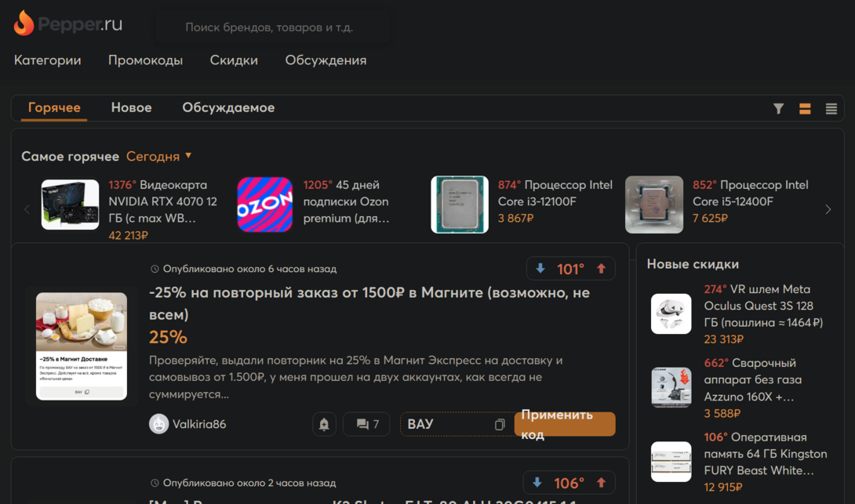Click 'Опубликовано около 2 часов назад' text

point(249,483)
